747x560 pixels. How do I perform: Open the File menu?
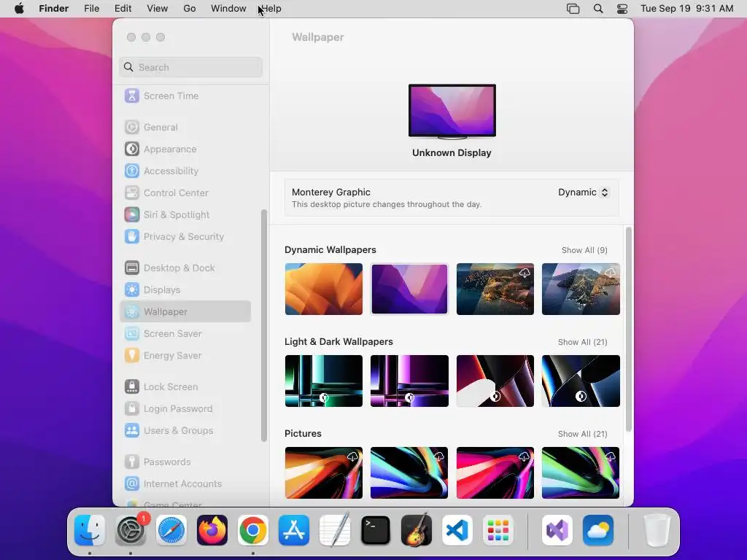click(x=91, y=9)
